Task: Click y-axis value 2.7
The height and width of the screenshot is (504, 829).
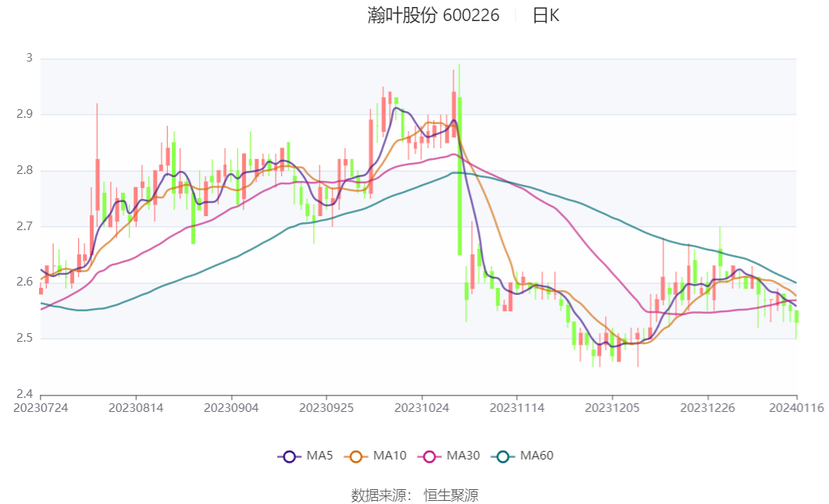Action: (24, 226)
